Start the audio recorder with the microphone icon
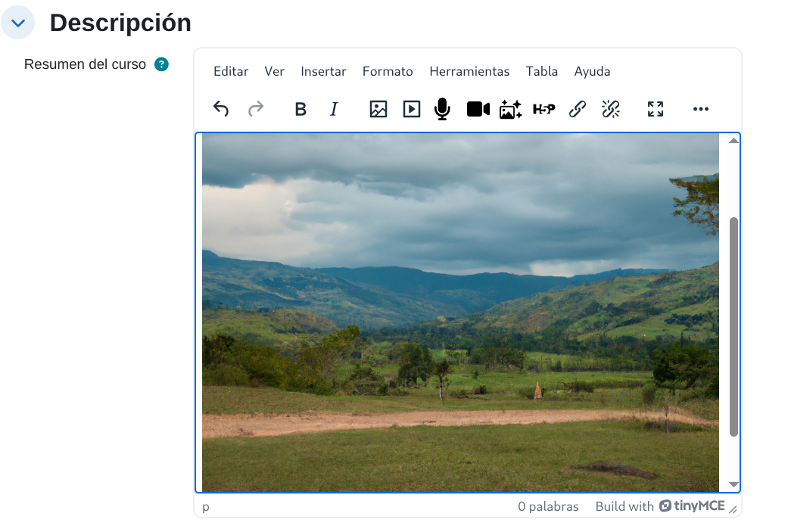 point(442,108)
